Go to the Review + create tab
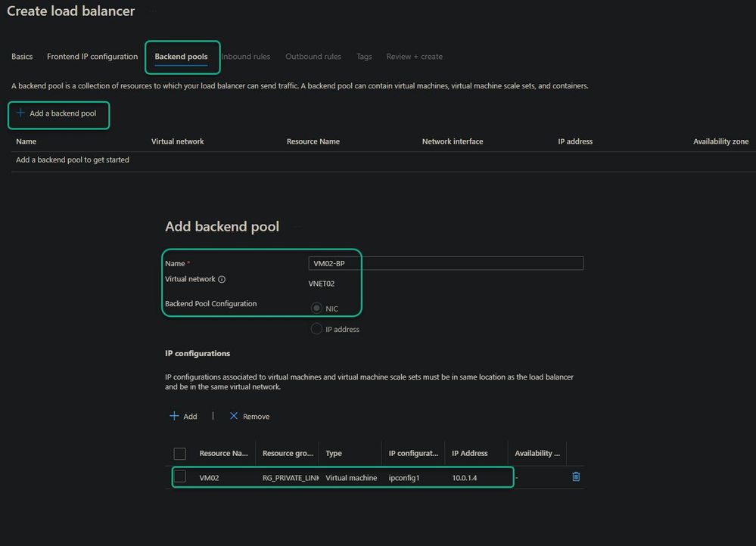This screenshot has height=546, width=756. click(414, 57)
